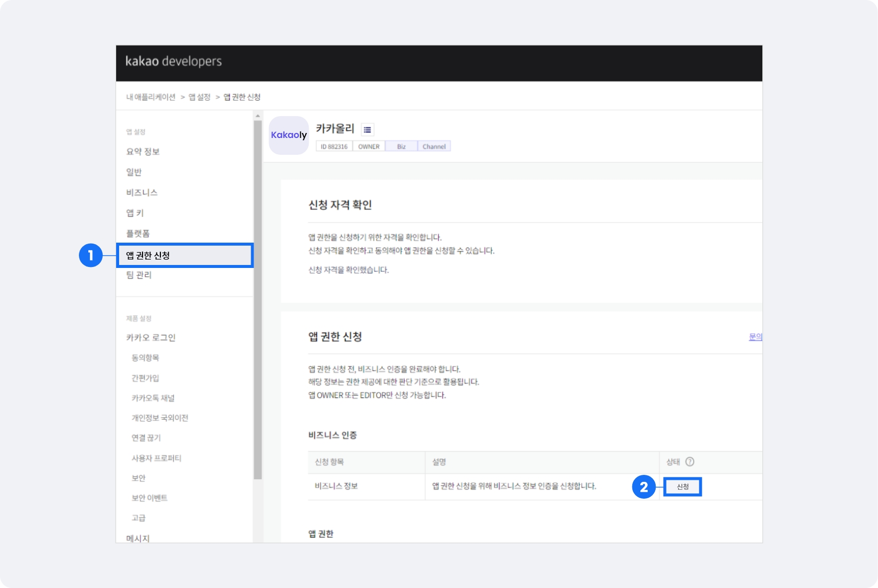
Task: Open 보안 이벤트 submenu
Action: pos(149,498)
